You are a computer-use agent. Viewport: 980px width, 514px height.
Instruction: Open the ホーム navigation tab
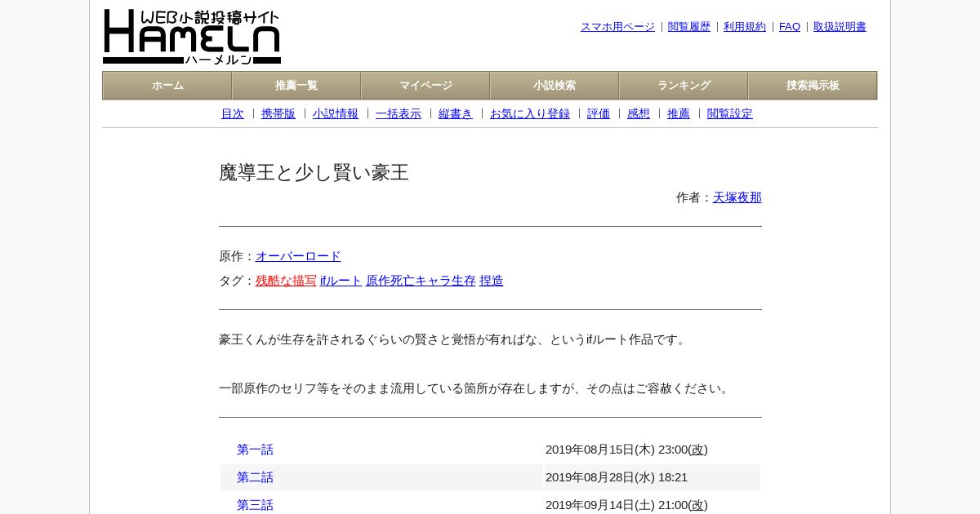tap(167, 86)
